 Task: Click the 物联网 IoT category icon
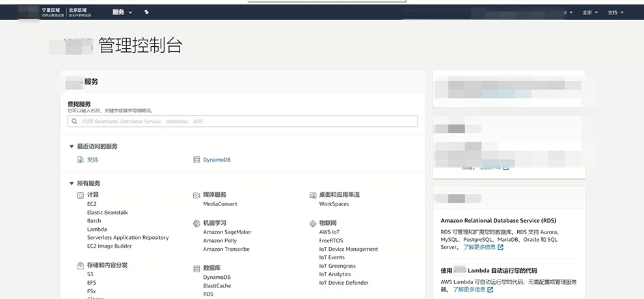[x=313, y=223]
